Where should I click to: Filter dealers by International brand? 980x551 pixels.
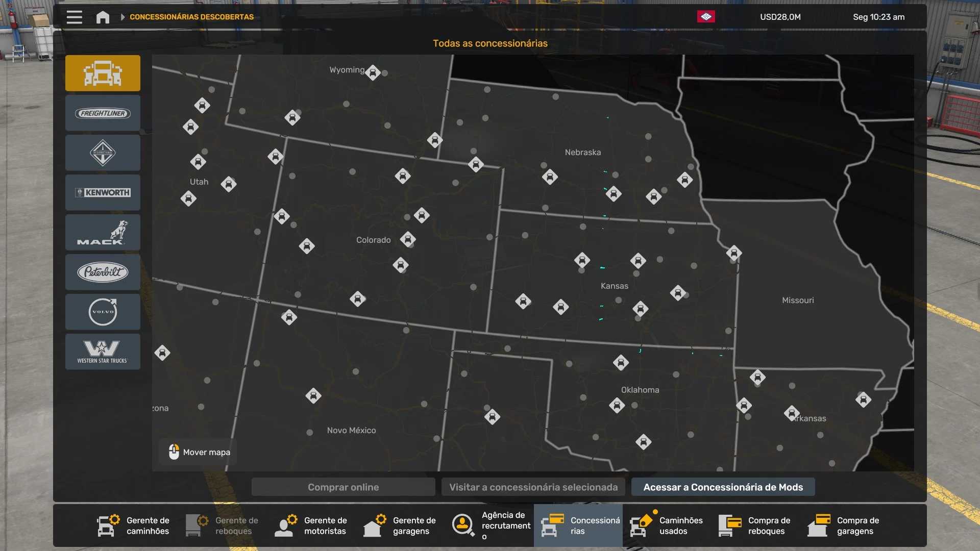(x=103, y=153)
